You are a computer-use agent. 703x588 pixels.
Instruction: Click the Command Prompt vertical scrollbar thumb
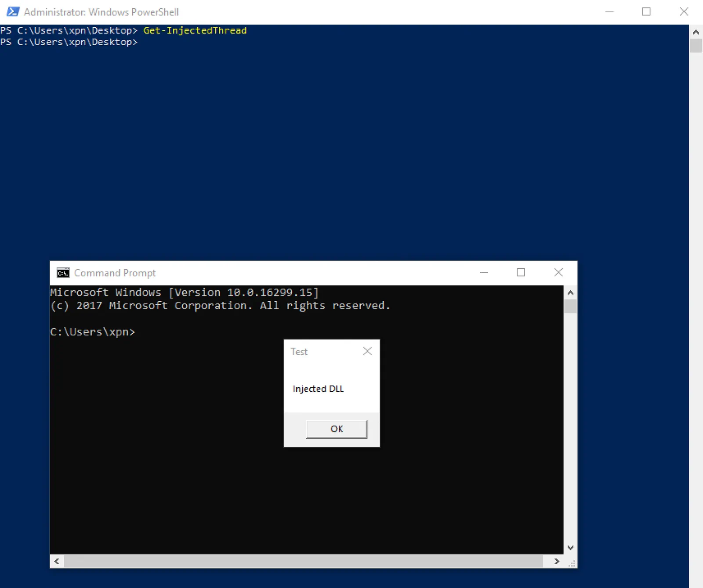coord(570,307)
